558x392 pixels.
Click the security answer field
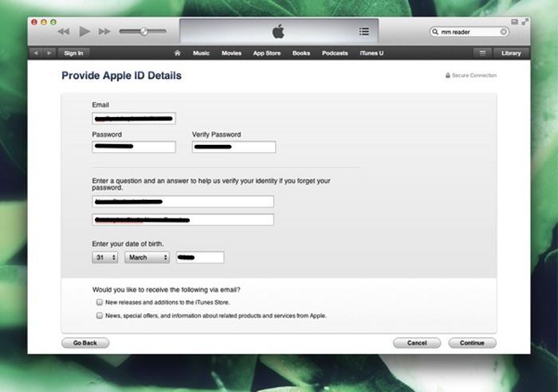[183, 220]
